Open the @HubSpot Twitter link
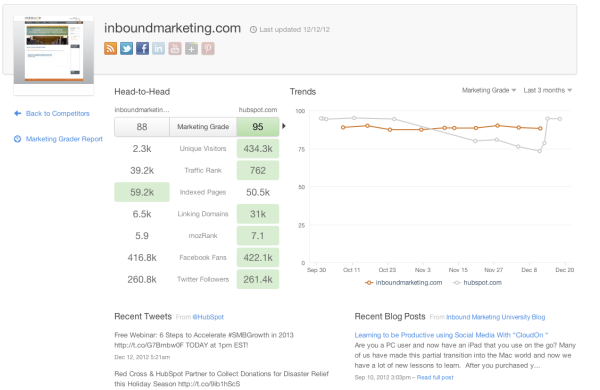This screenshot has height=390, width=600. point(208,317)
